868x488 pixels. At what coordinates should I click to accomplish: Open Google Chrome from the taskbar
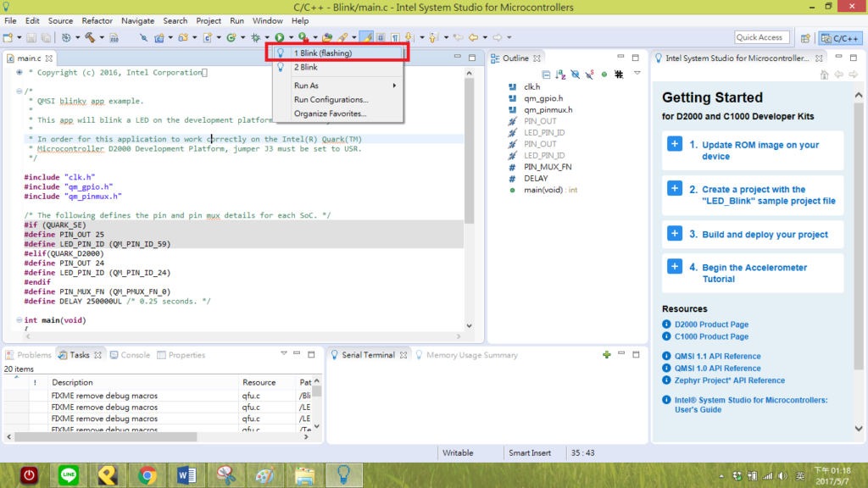tap(147, 475)
